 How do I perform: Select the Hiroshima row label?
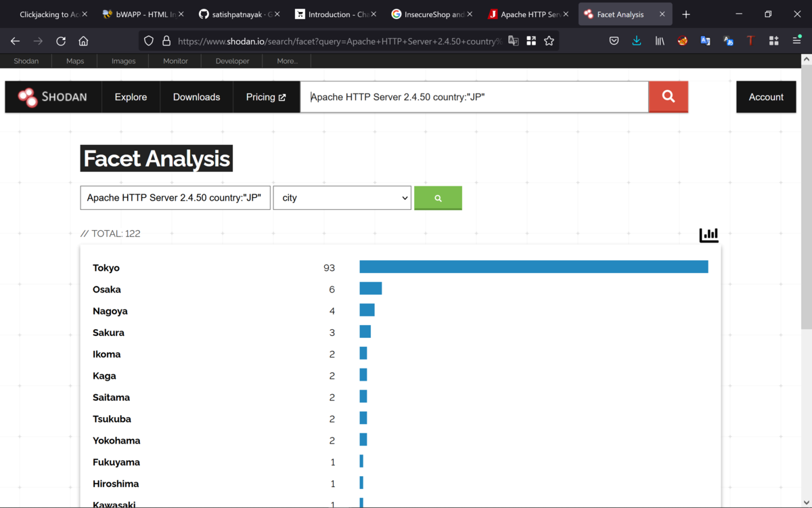point(116,484)
